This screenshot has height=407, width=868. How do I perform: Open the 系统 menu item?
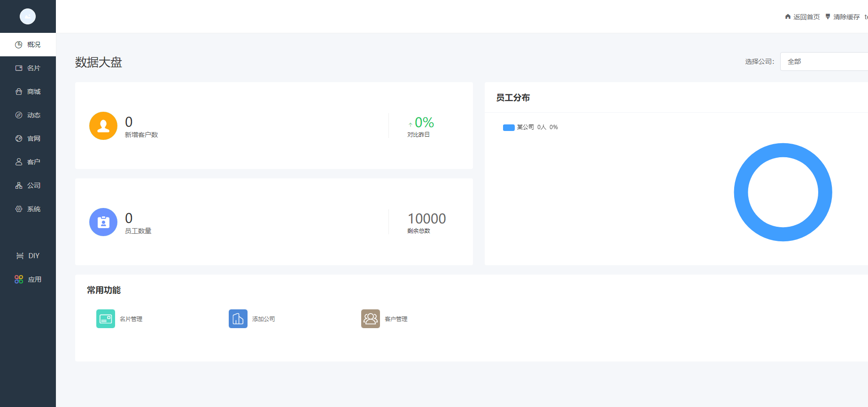[28, 209]
